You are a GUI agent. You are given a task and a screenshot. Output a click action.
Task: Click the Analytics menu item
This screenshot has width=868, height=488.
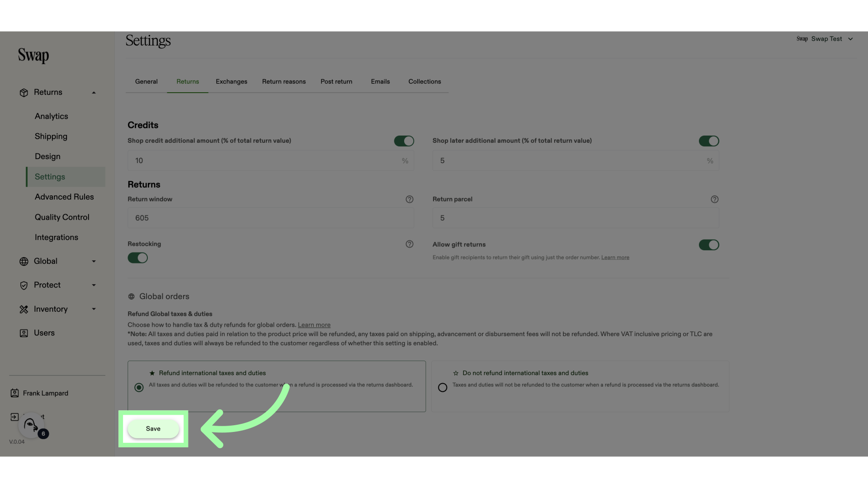coord(51,116)
